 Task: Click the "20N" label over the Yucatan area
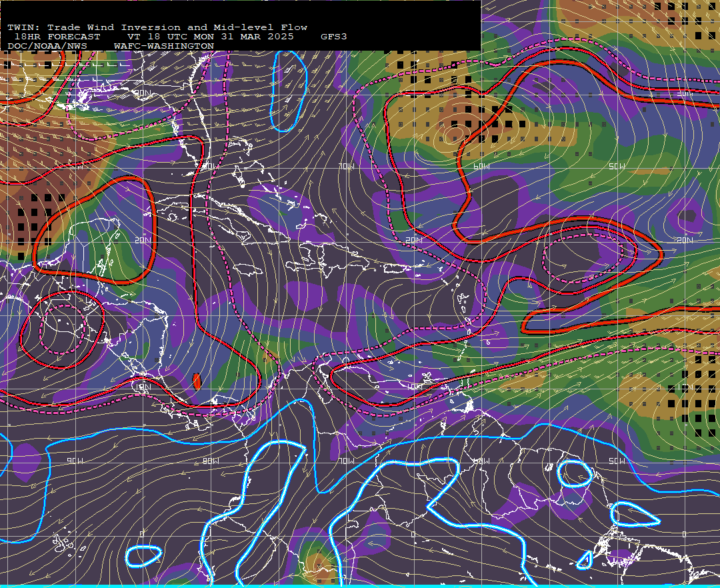(143, 240)
